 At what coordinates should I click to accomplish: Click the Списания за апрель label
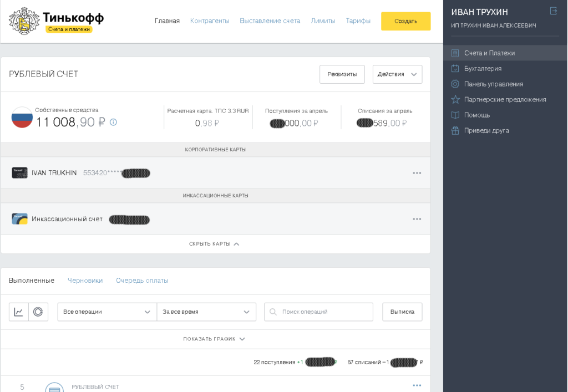click(385, 111)
